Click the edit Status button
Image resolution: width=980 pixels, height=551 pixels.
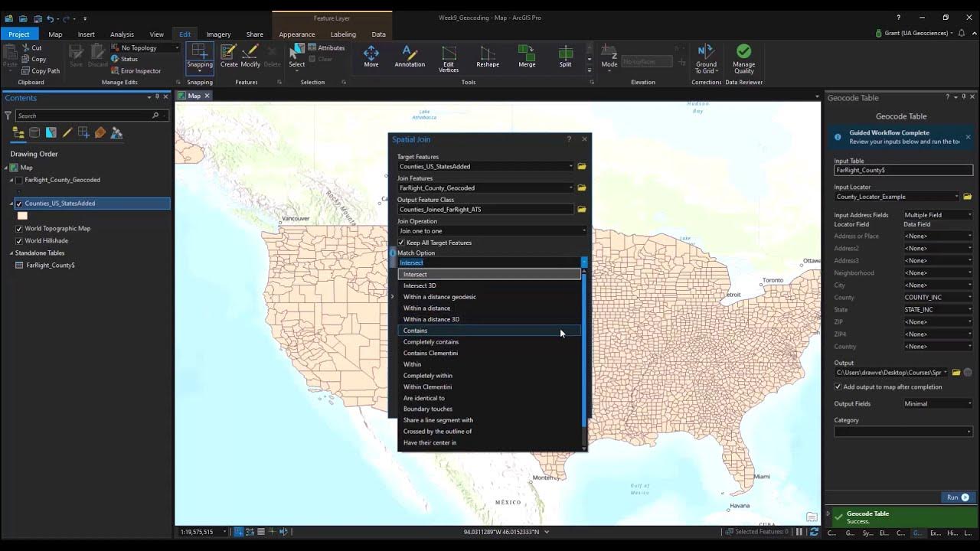(x=124, y=59)
